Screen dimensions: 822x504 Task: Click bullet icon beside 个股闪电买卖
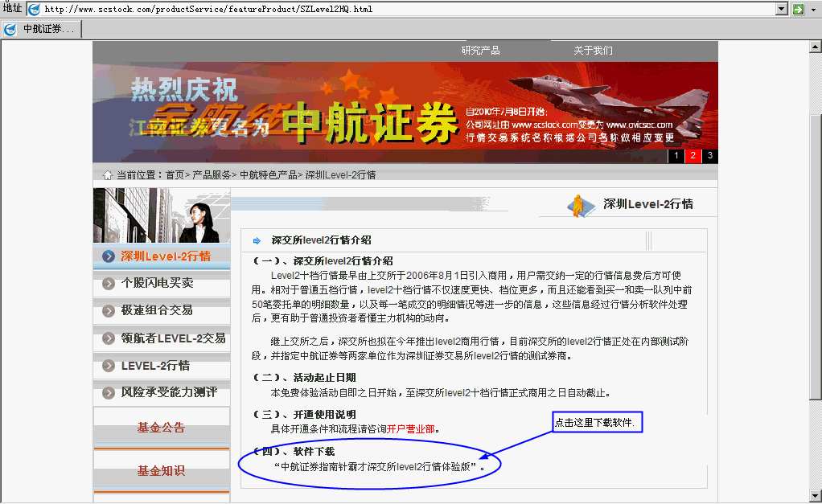coord(109,284)
